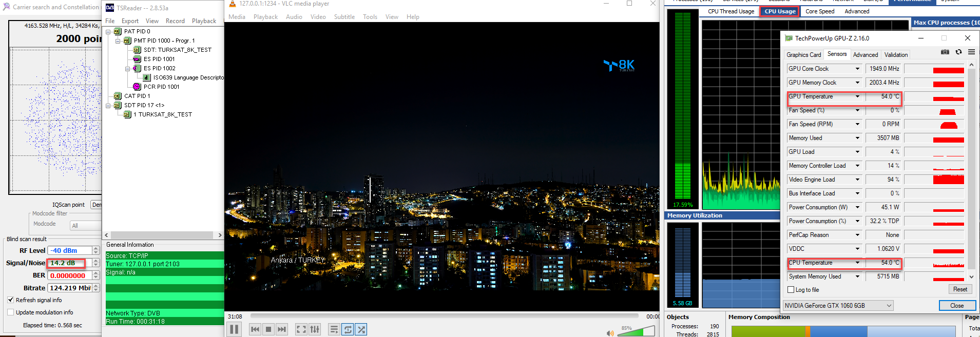Enable Log to file checkbox
The width and height of the screenshot is (980, 337).
coord(791,290)
